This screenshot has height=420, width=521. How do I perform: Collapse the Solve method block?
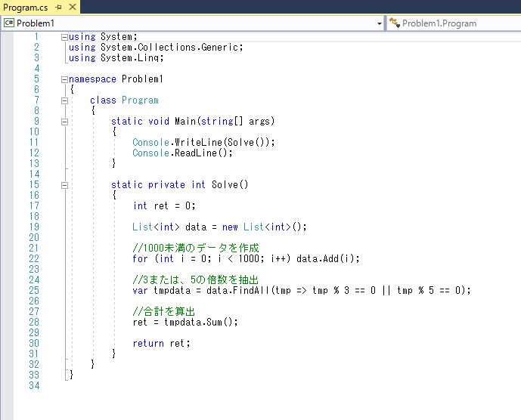(x=64, y=185)
